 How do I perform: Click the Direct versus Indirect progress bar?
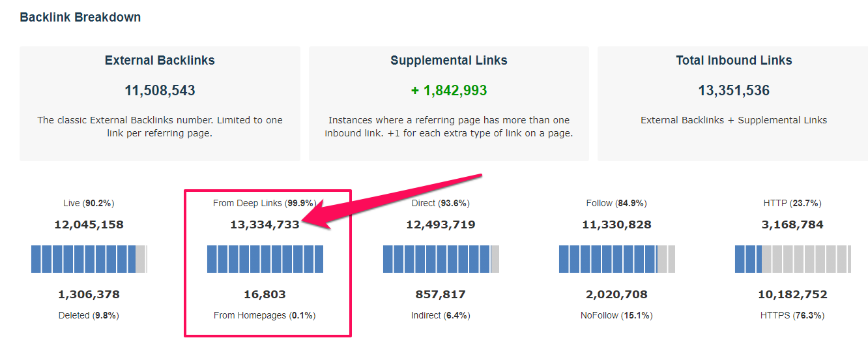(441, 259)
